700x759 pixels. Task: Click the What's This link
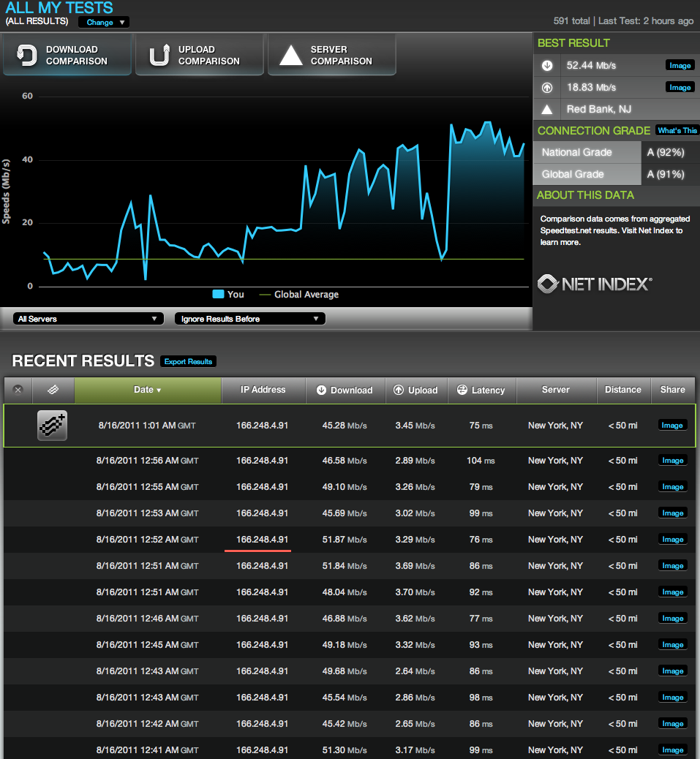677,130
